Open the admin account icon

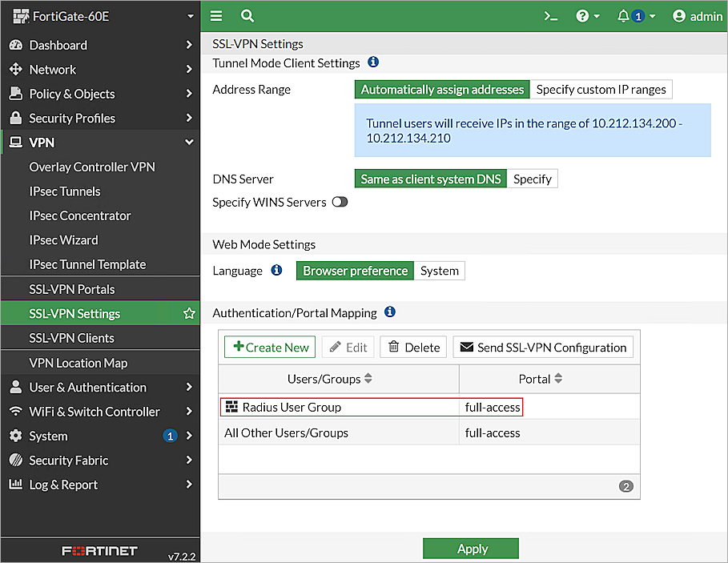pos(678,15)
